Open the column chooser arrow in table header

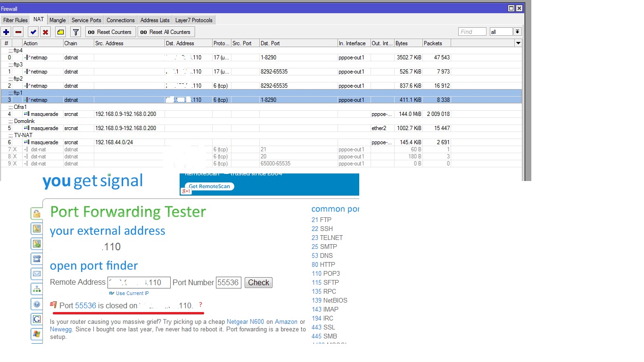click(x=518, y=43)
